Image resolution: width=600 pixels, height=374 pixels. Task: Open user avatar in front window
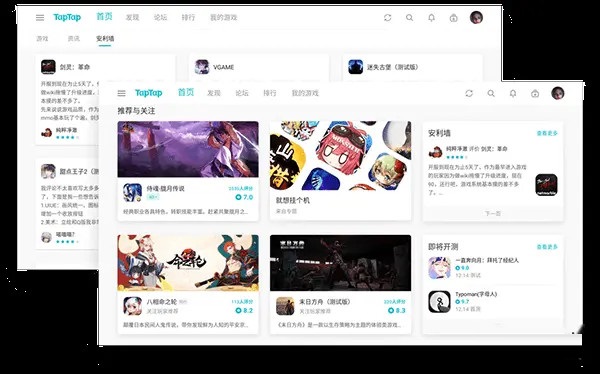point(558,93)
